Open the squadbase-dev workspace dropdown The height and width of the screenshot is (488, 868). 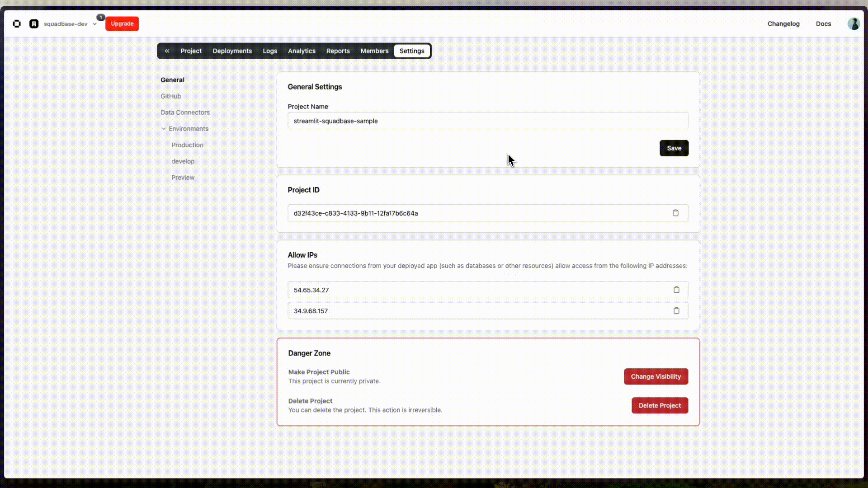coord(94,23)
